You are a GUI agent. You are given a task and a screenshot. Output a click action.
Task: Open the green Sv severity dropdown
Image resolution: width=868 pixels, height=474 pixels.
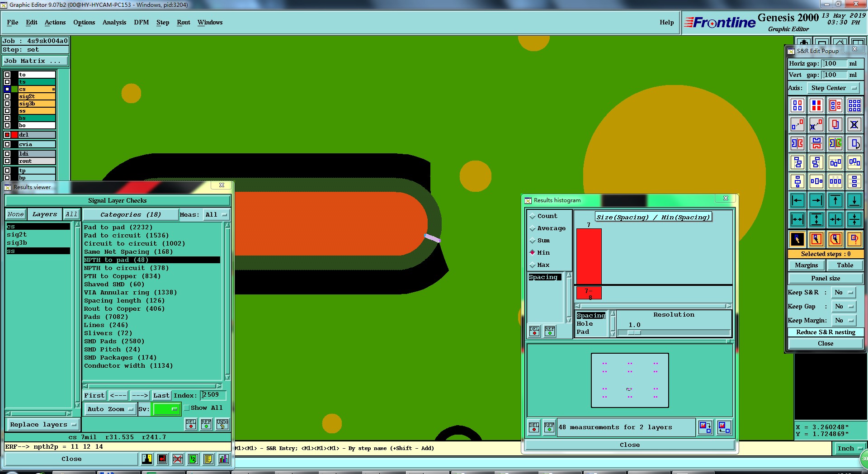click(x=167, y=409)
